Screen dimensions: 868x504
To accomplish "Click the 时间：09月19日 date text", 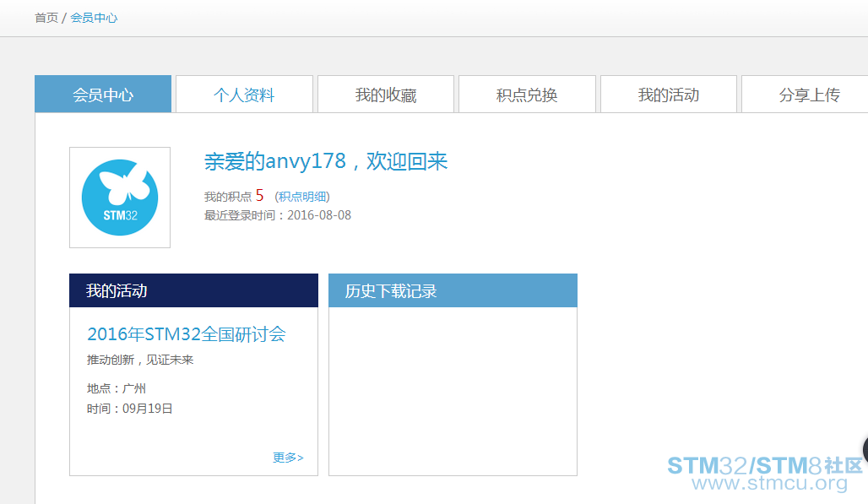I will [x=129, y=409].
